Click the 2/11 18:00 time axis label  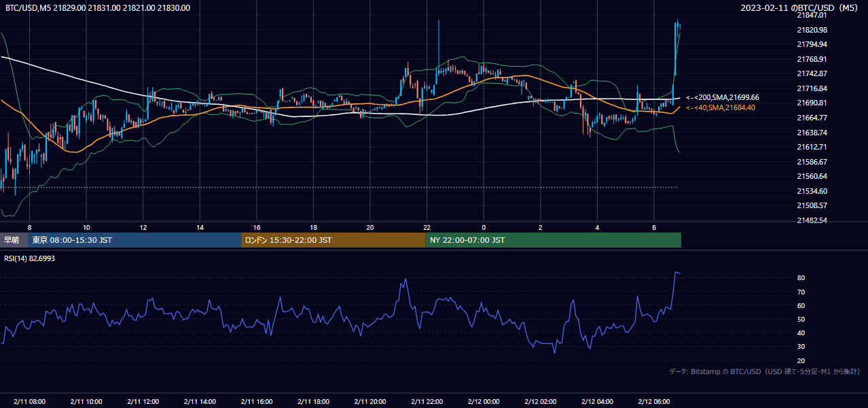(x=313, y=401)
